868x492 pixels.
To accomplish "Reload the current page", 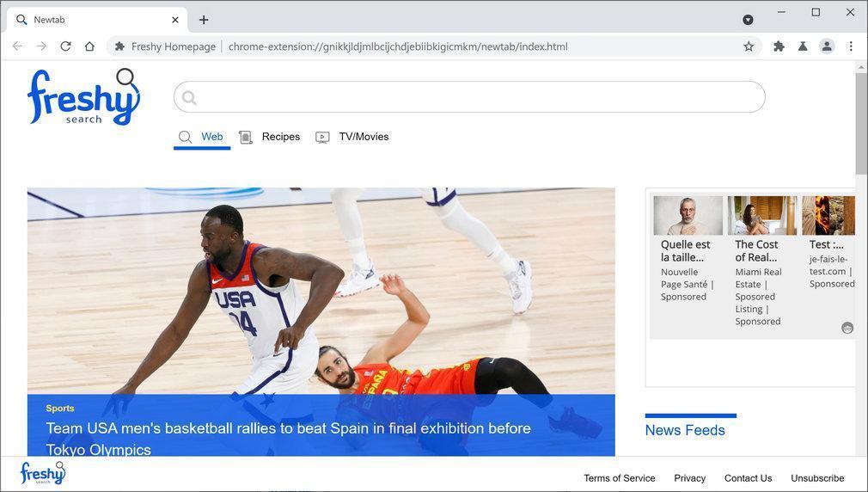I will [65, 46].
